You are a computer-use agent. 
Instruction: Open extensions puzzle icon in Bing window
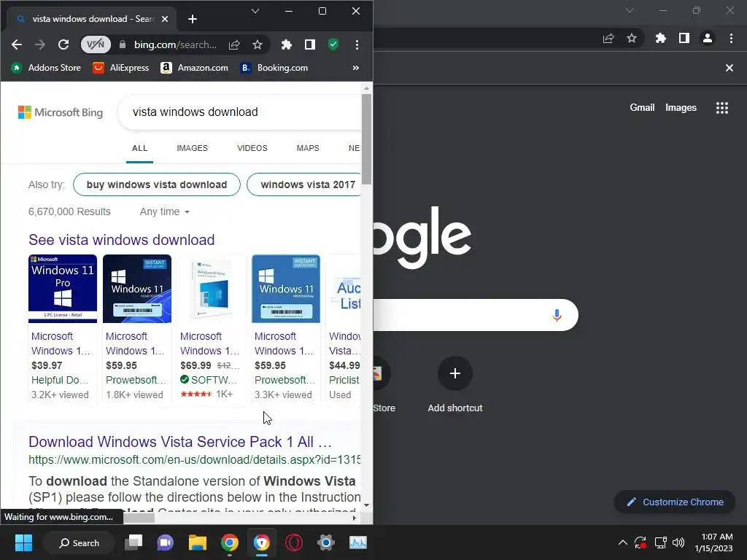point(286,44)
